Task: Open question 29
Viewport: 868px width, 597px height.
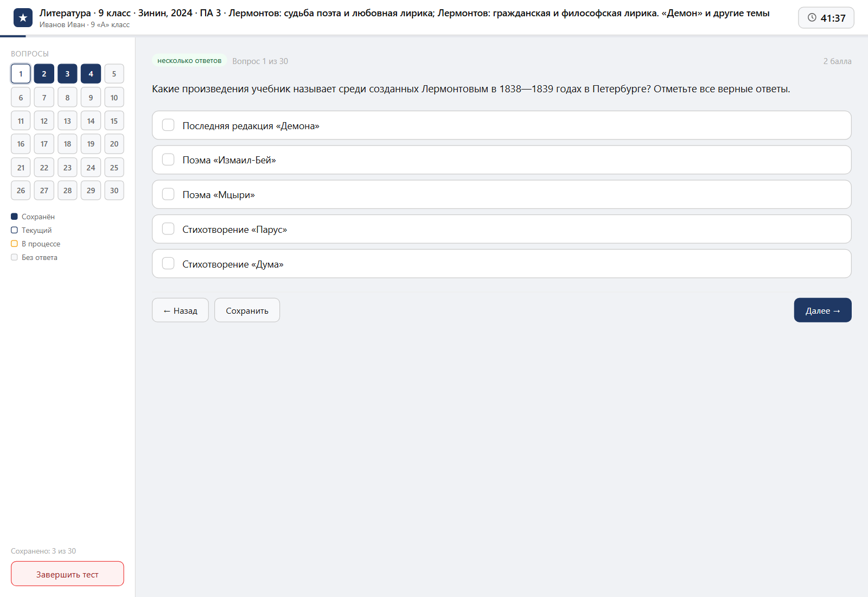Action: coord(91,190)
